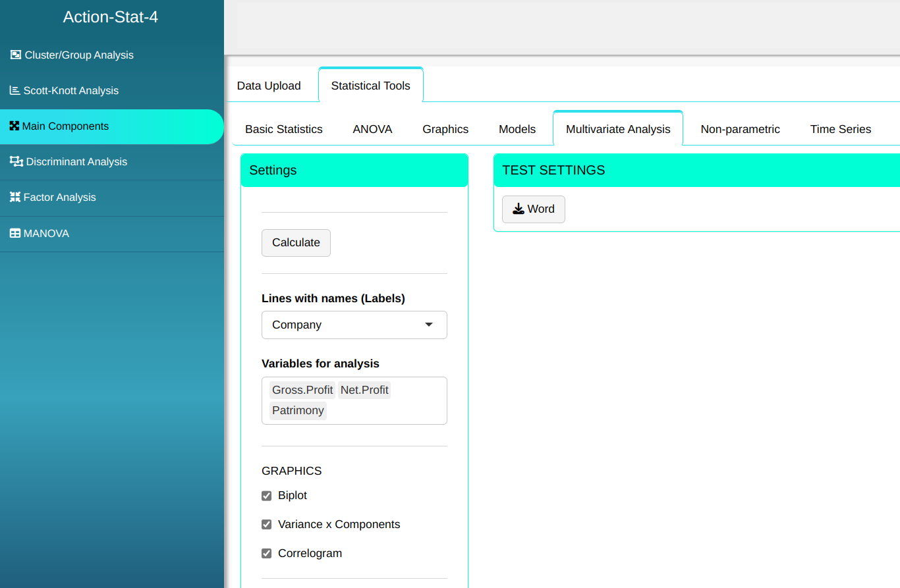This screenshot has height=588, width=900.
Task: Toggle the Correlogram checkbox
Action: (267, 554)
